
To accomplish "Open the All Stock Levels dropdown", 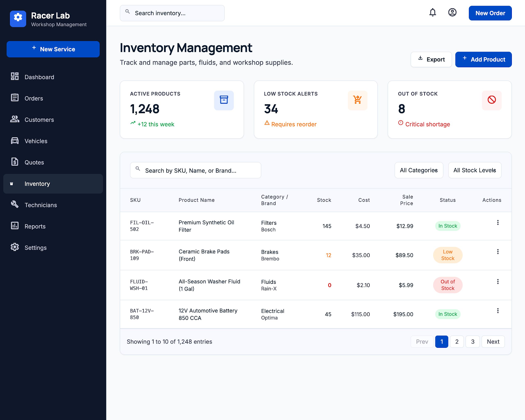I will (474, 170).
